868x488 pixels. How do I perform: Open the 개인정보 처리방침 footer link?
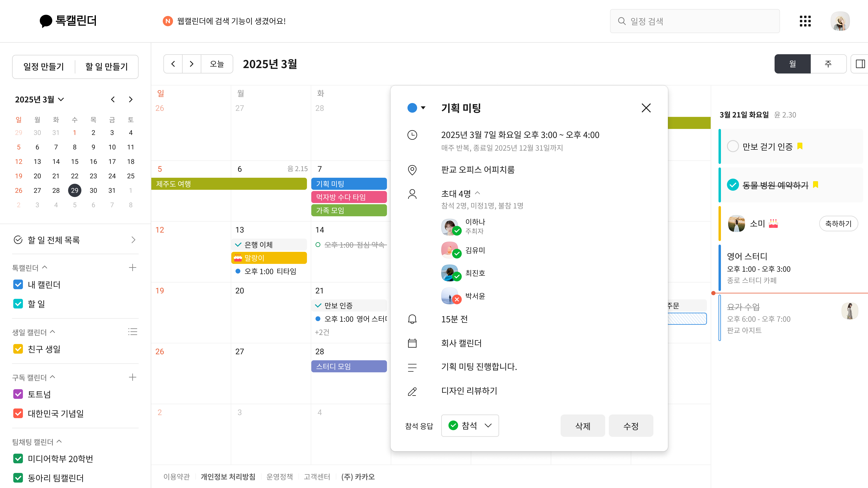click(228, 477)
